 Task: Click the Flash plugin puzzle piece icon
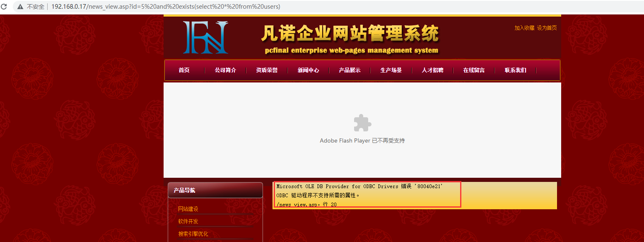362,123
